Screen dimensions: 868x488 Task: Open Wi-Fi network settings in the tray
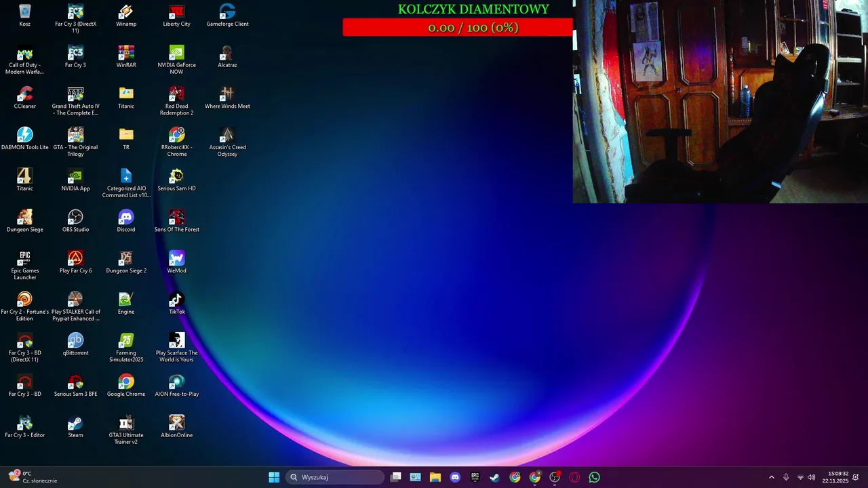(x=800, y=477)
